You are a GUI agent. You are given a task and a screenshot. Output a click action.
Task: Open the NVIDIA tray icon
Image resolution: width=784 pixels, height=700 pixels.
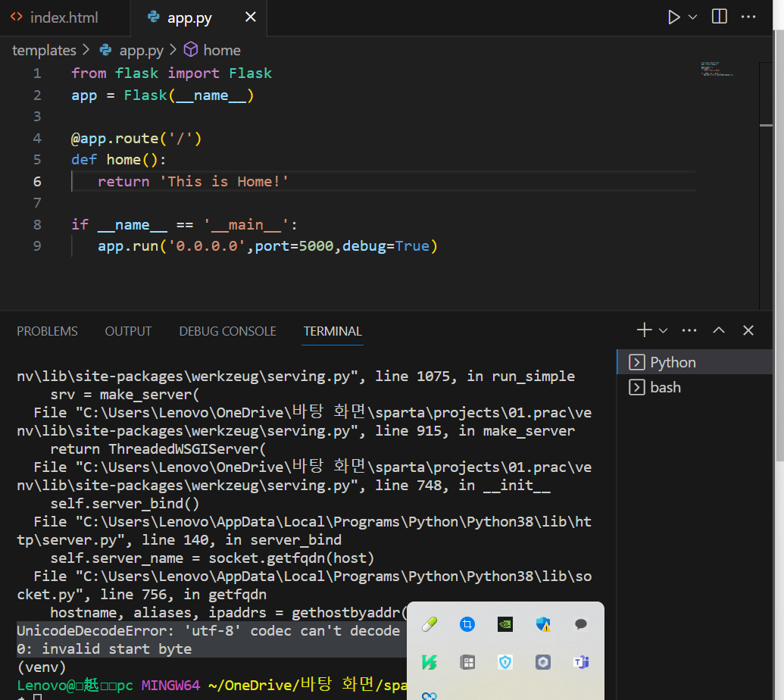pos(505,624)
